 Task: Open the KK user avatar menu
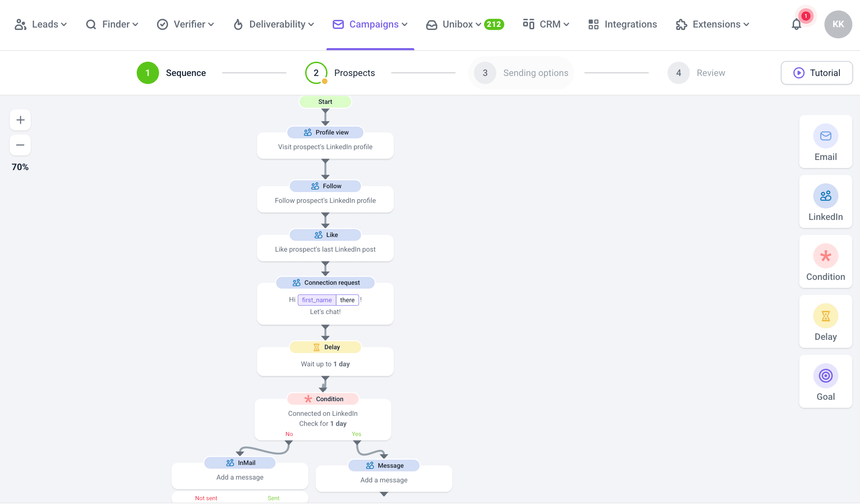click(838, 24)
